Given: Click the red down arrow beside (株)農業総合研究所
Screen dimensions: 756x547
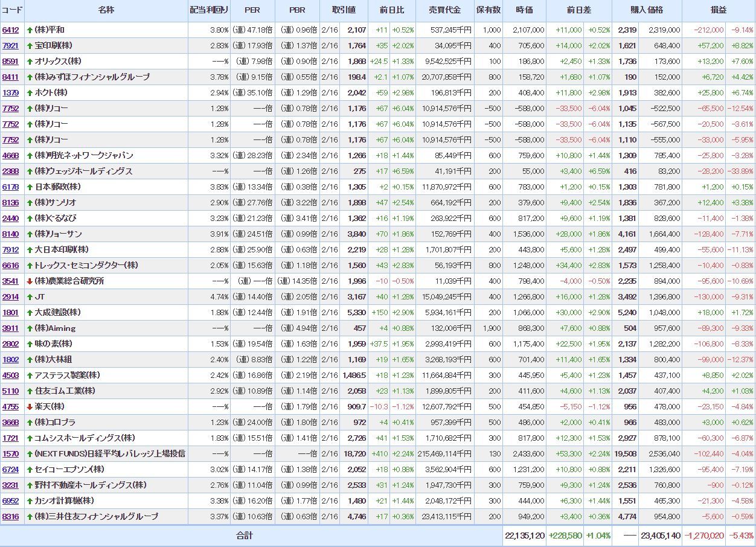Looking at the screenshot, I should [30, 281].
